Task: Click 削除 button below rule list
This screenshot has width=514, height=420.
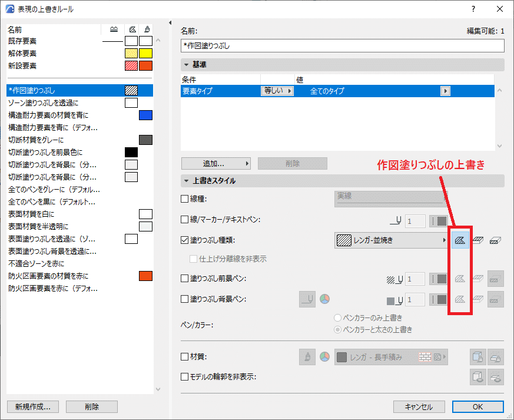Action: point(92,406)
